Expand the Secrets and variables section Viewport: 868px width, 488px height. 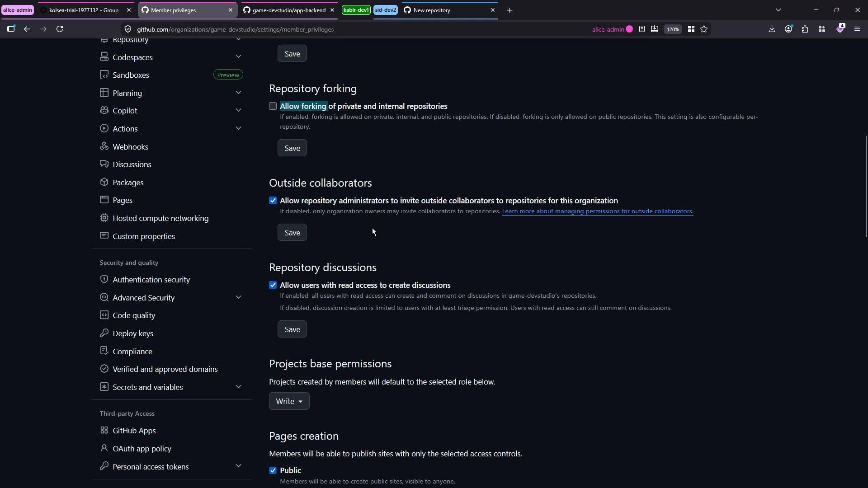[238, 387]
